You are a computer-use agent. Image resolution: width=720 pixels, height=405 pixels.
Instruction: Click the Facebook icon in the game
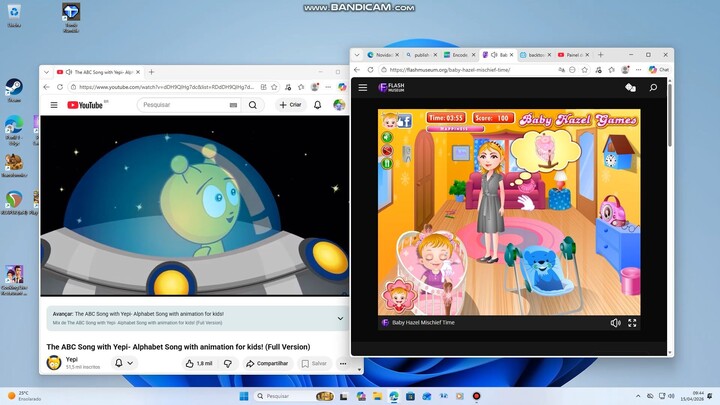pos(405,121)
